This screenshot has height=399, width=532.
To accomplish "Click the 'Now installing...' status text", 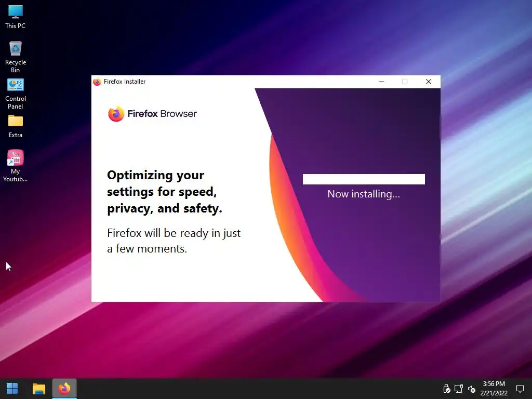I will click(364, 194).
